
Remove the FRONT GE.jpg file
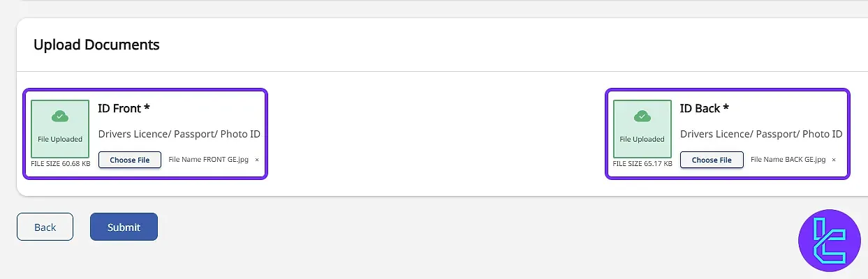click(x=256, y=160)
